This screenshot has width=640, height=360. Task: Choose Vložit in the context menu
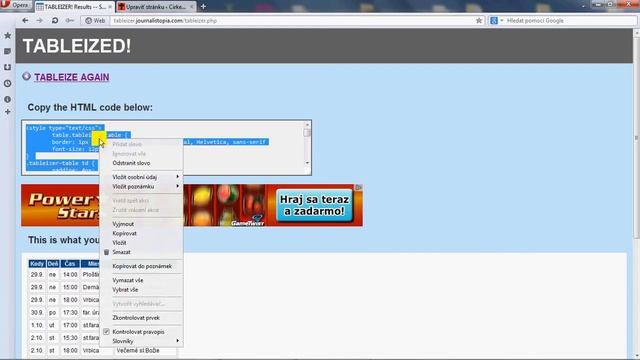click(x=141, y=243)
